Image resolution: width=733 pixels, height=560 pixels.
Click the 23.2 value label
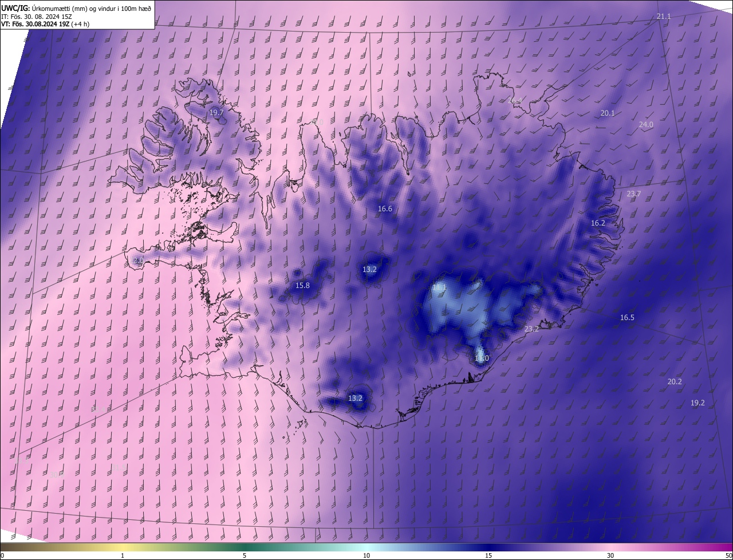pyautogui.click(x=531, y=329)
